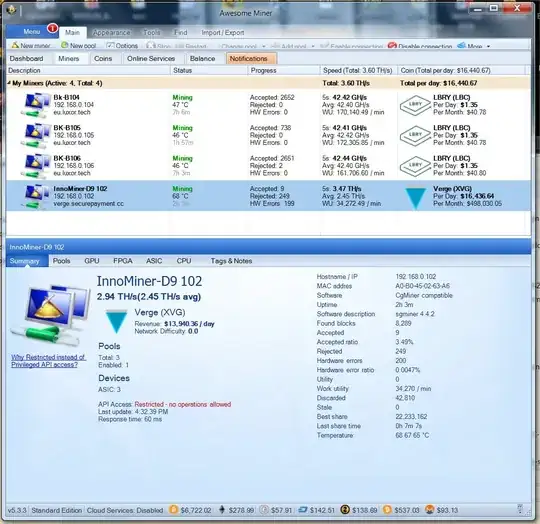
Task: Select the BK-B105 miner icon
Action: 35,135
